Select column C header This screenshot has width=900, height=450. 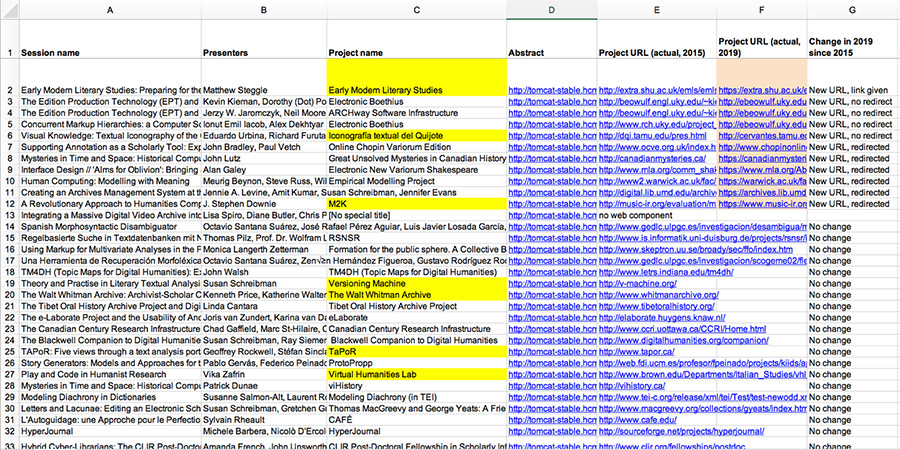pyautogui.click(x=417, y=10)
